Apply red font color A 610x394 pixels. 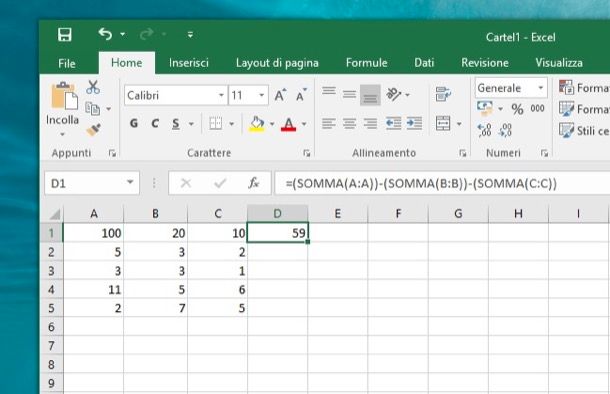pyautogui.click(x=288, y=124)
